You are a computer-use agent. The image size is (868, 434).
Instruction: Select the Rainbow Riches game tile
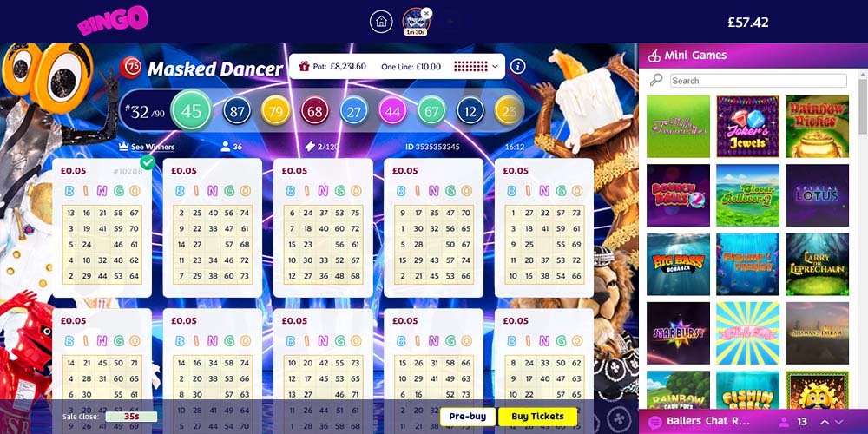tap(817, 126)
